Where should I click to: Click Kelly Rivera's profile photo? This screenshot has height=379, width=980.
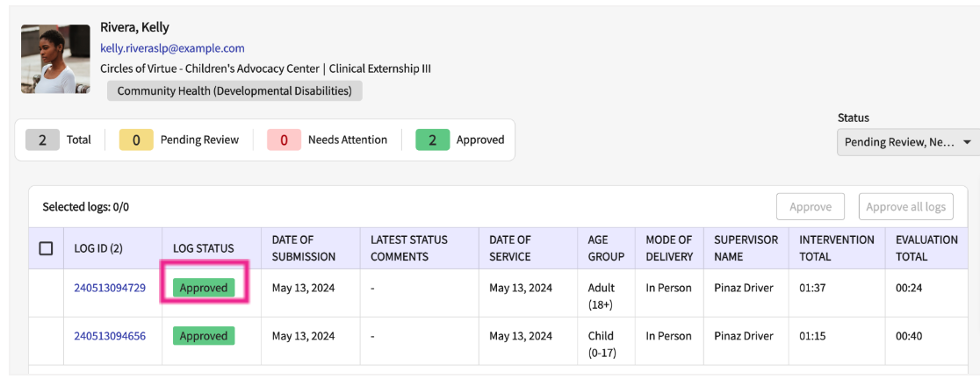click(x=55, y=59)
